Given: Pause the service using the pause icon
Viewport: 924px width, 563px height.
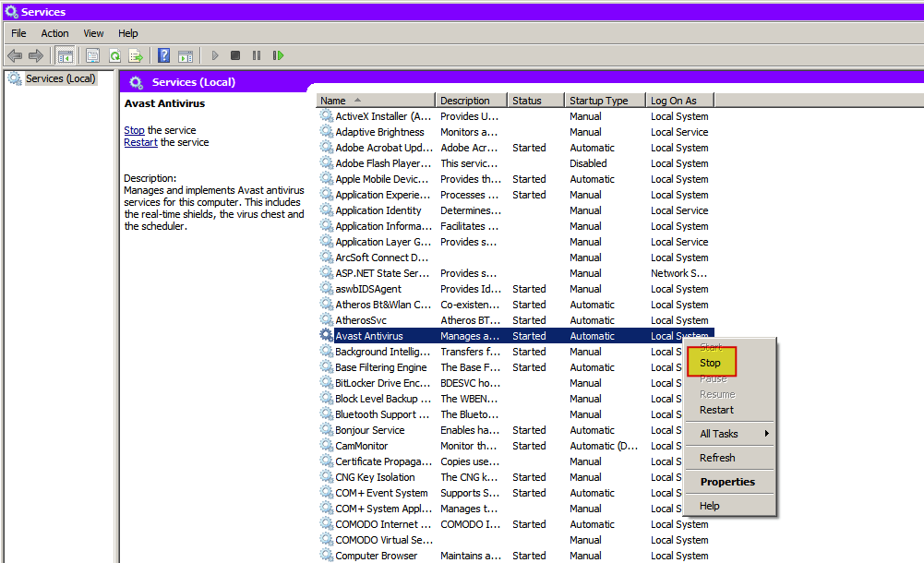Looking at the screenshot, I should click(256, 54).
